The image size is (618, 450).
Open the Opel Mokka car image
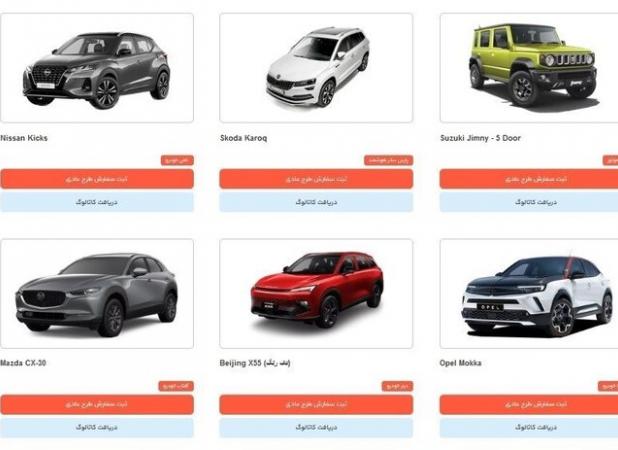pyautogui.click(x=529, y=294)
